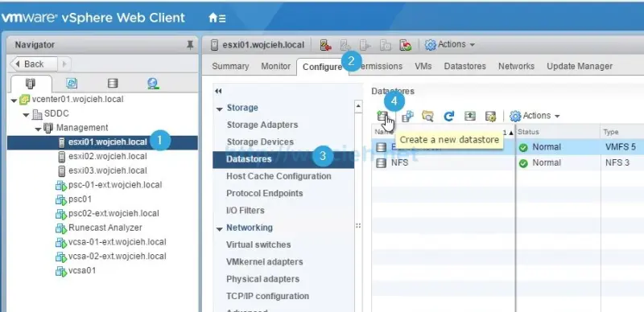Image resolution: width=644 pixels, height=312 pixels.
Task: Collapse the SDDC datacenter node
Action: click(27, 114)
